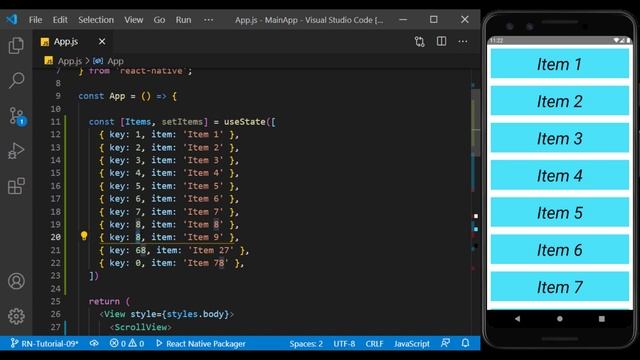Tap Item 1 in the emulator list

560,64
